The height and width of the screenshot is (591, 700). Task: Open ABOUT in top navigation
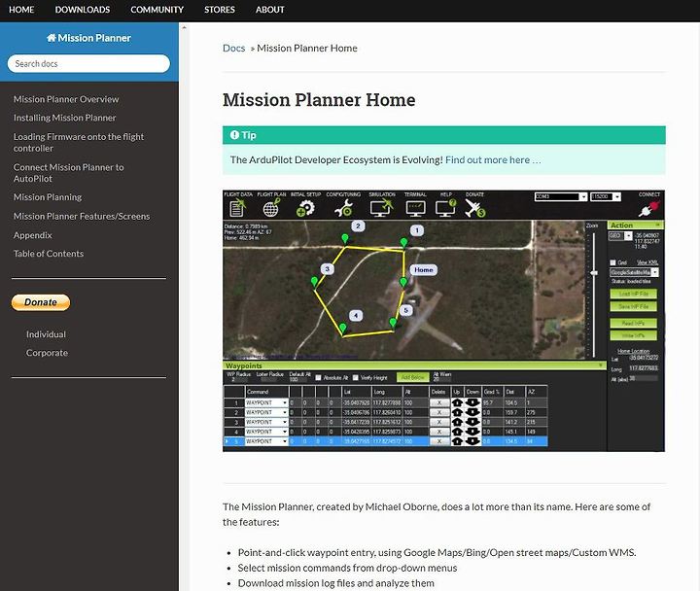(270, 10)
